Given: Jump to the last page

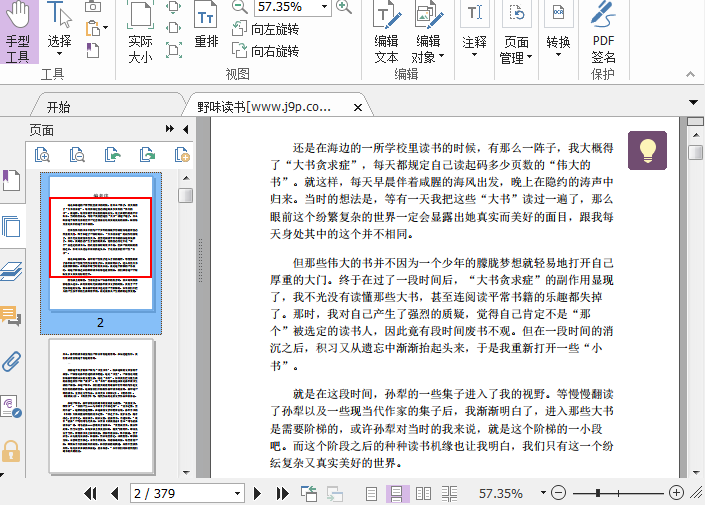Looking at the screenshot, I should (x=281, y=493).
